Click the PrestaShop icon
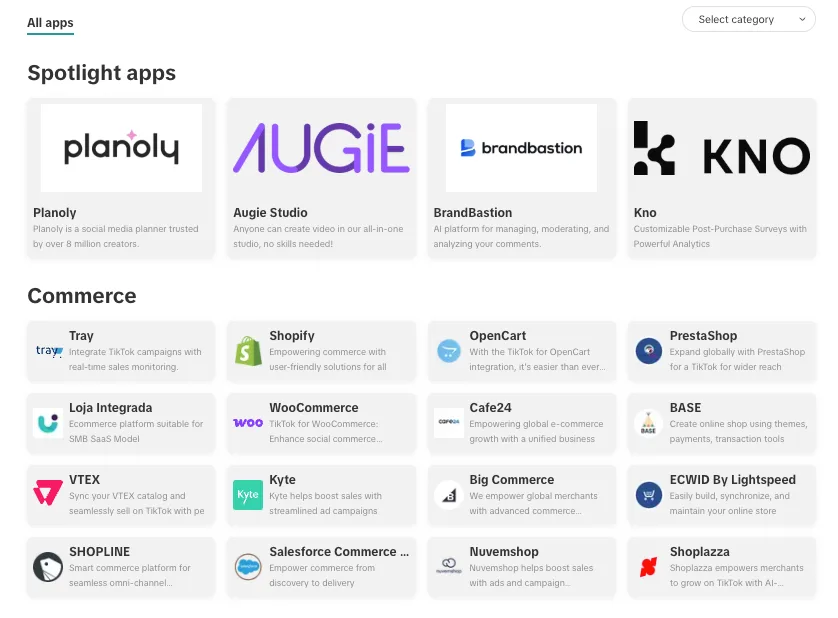This screenshot has height=618, width=838. tap(649, 351)
